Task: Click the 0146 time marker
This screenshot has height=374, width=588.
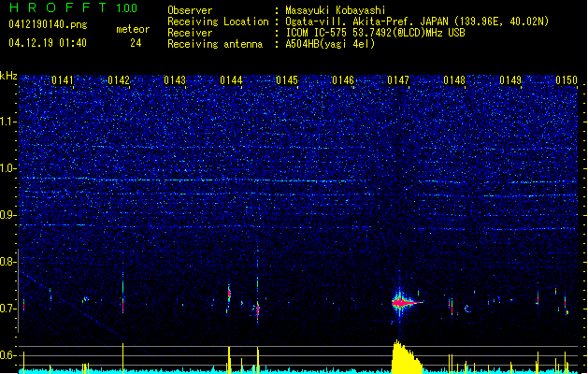Action: click(343, 80)
